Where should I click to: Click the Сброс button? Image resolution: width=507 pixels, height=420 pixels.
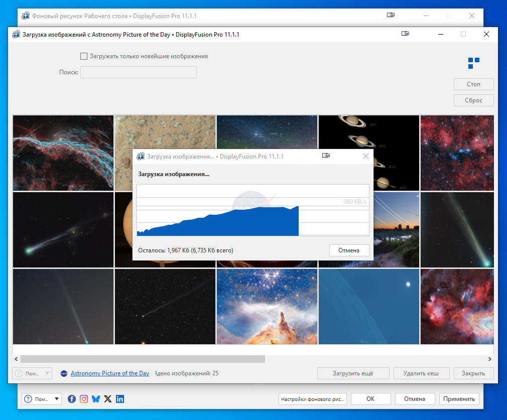(x=473, y=100)
